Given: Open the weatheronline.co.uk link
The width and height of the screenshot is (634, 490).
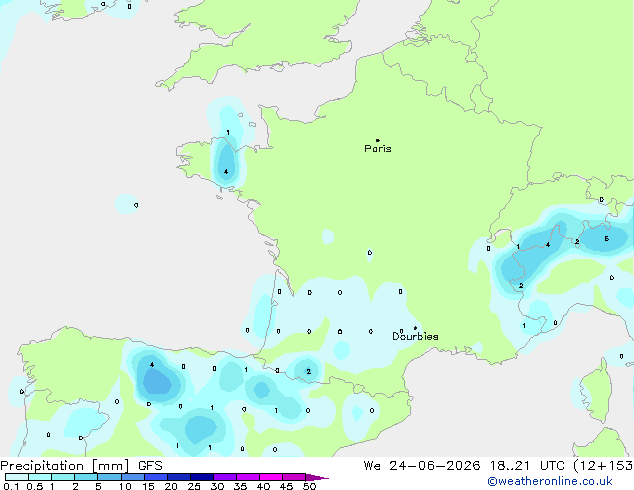Looking at the screenshot, I should point(550,481).
